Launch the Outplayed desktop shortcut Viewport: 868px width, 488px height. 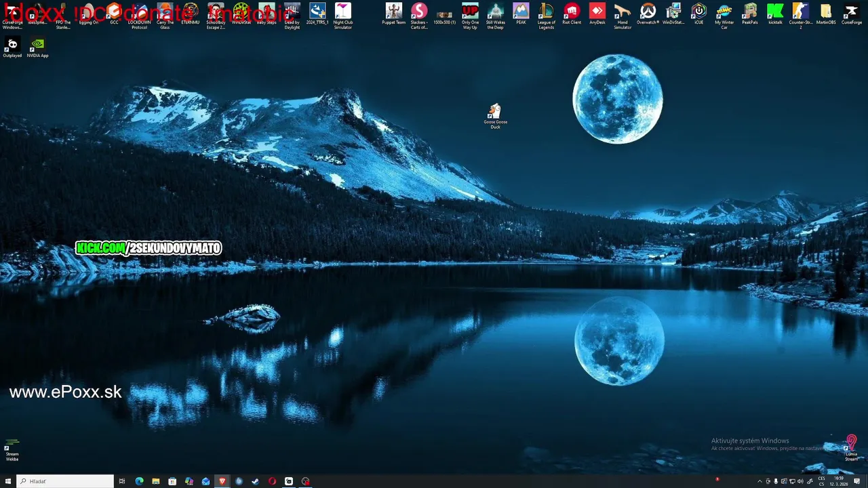pos(12,47)
